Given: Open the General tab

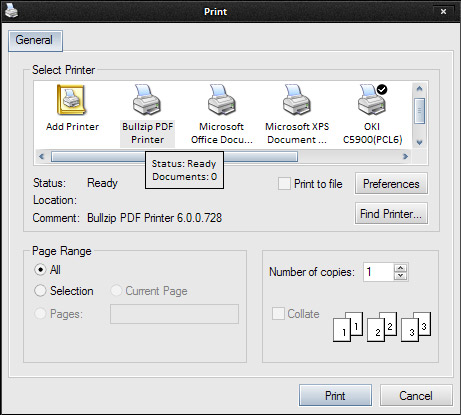Looking at the screenshot, I should click(35, 41).
